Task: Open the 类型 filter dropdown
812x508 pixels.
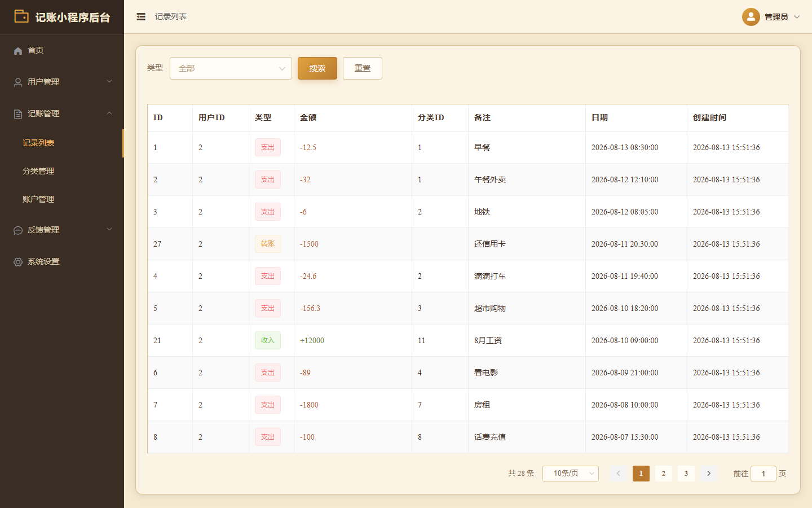Action: (x=231, y=68)
